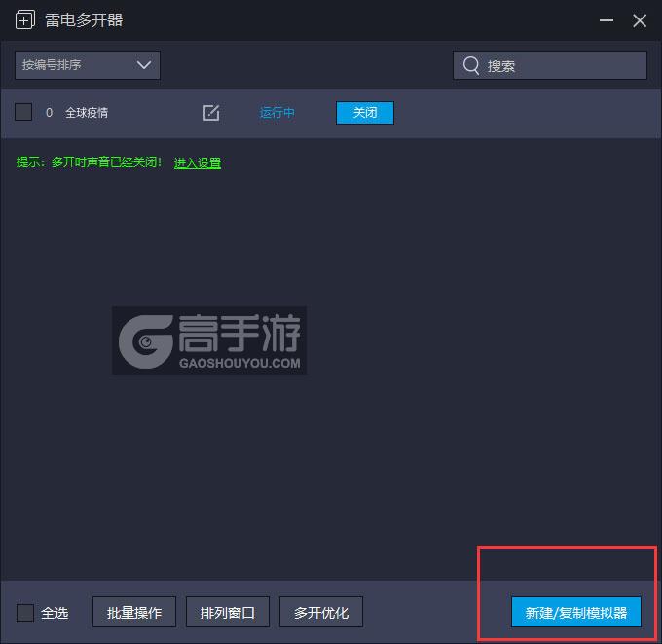Image resolution: width=662 pixels, height=644 pixels.
Task: Select the 全球疫情 emulator name
Action: 87,113
